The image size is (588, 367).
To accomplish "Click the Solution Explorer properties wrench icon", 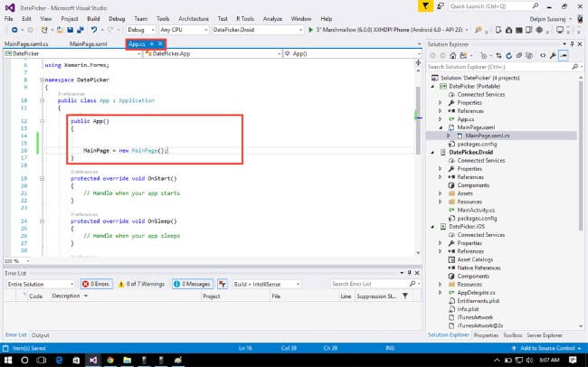I will 552,55.
